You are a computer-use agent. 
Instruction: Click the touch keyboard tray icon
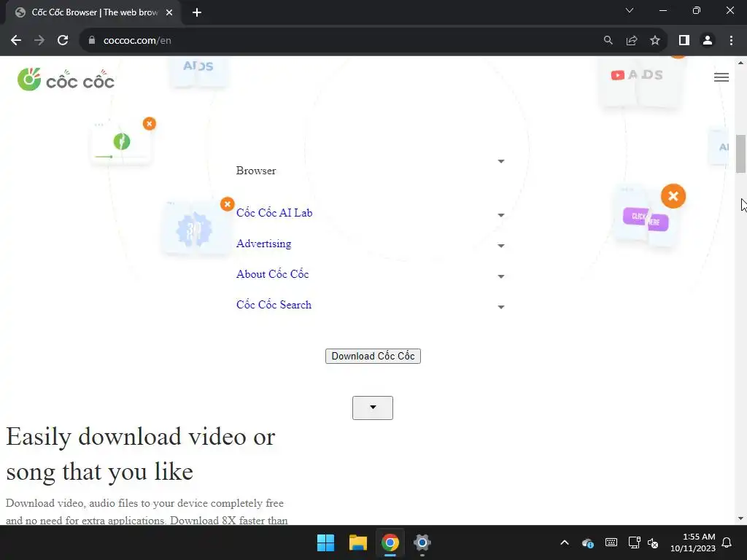pos(611,542)
